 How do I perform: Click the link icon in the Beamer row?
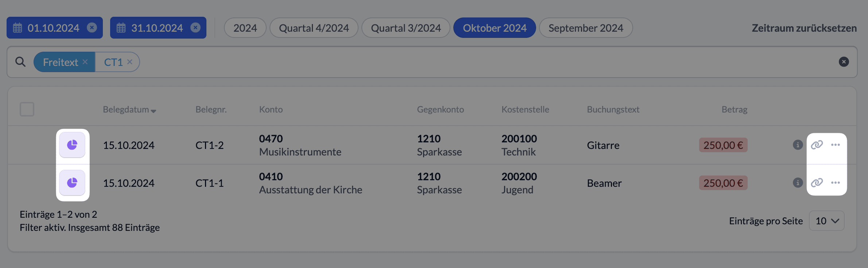817,182
